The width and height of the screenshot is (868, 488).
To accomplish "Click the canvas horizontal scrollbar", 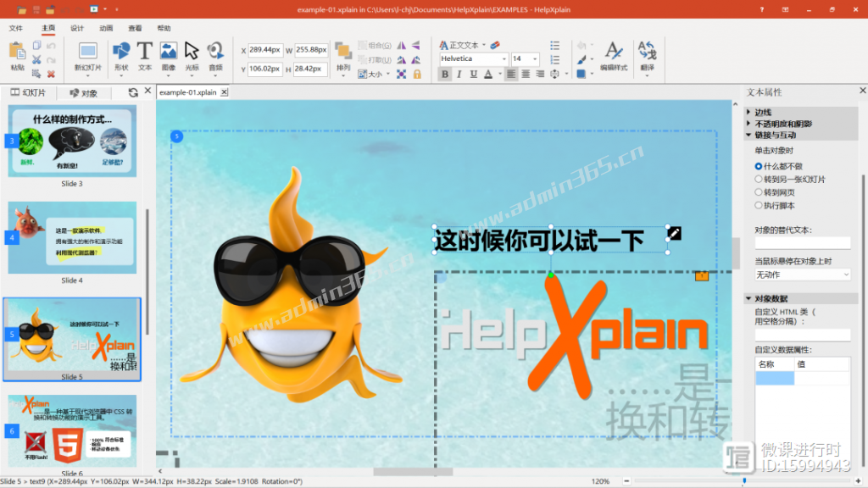I will coord(413,472).
